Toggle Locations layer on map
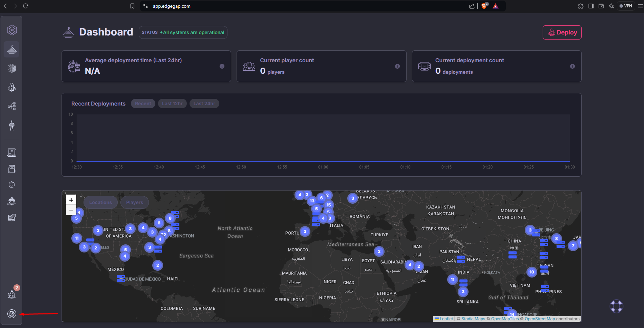644x328 pixels. [100, 202]
